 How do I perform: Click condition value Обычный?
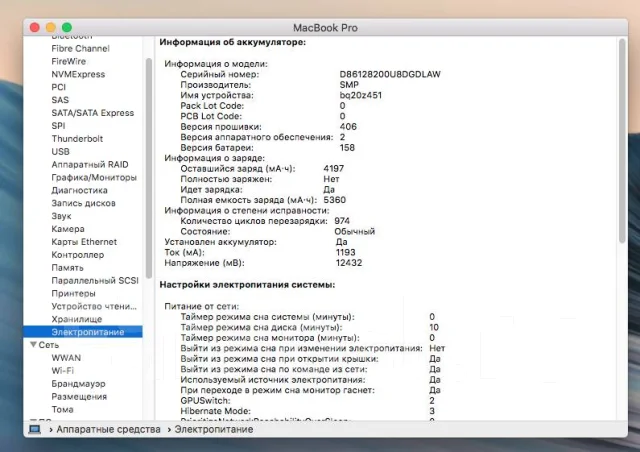point(355,232)
